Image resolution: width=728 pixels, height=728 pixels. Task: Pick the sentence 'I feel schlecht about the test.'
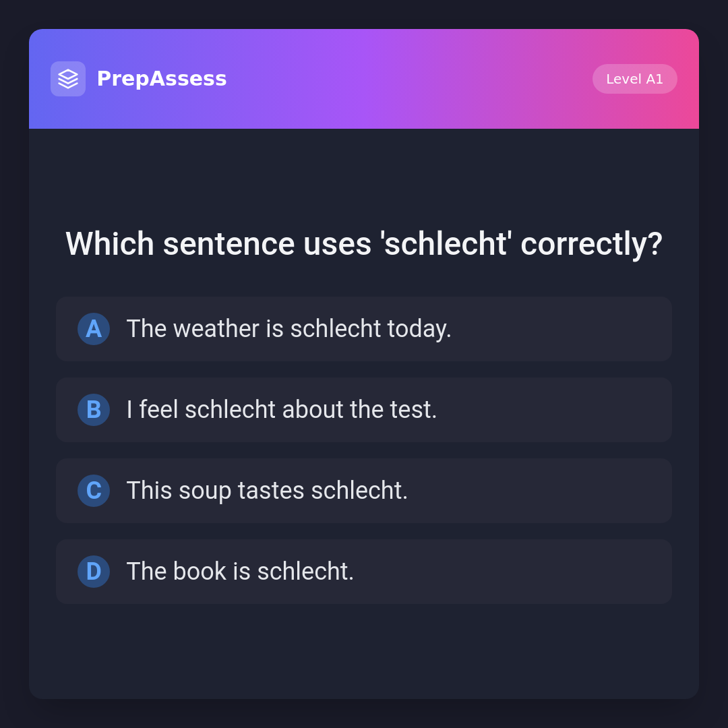[x=282, y=410]
